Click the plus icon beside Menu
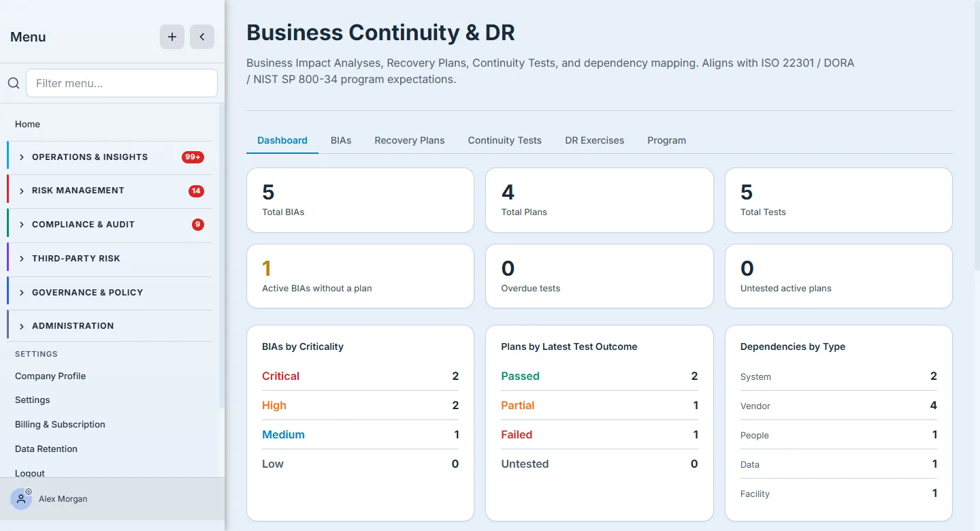980x531 pixels. [172, 37]
